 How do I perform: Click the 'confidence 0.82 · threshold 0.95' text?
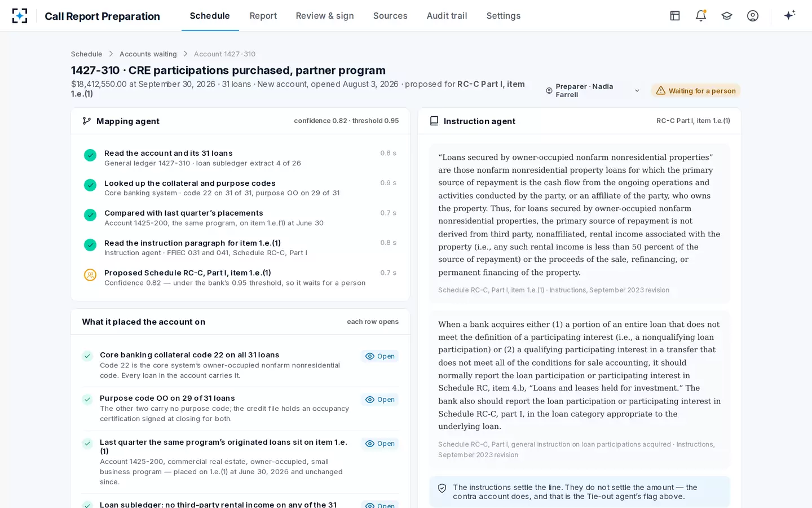[x=346, y=121]
